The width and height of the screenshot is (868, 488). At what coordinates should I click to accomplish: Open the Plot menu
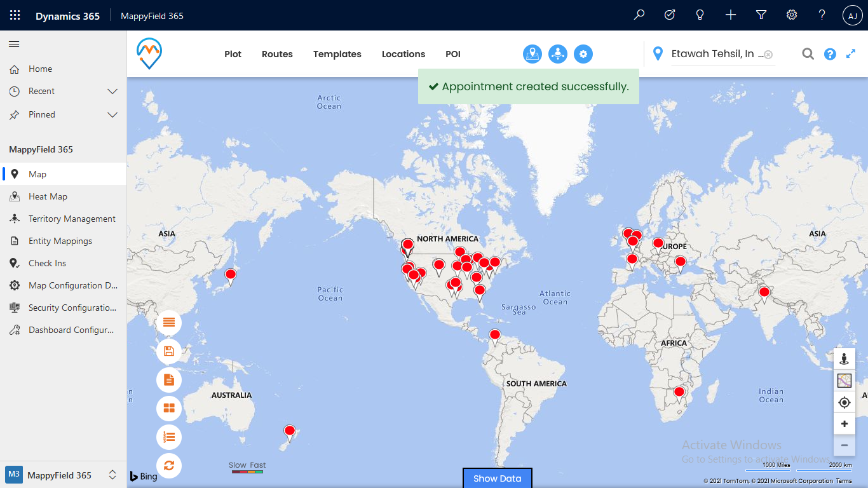tap(233, 54)
